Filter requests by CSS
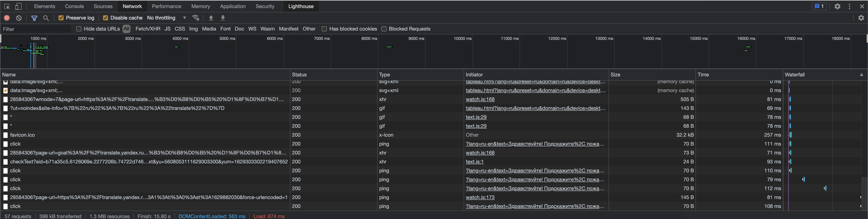The image size is (868, 219). (x=180, y=29)
